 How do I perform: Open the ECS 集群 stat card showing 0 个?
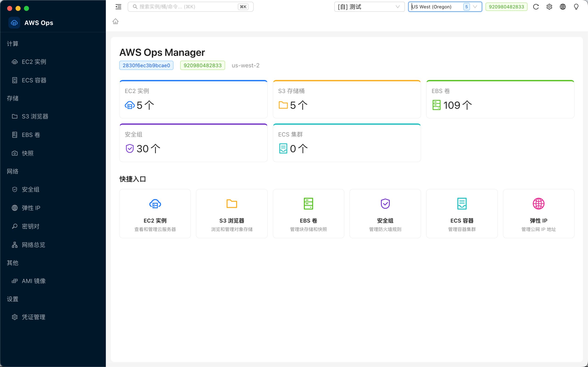click(x=347, y=143)
